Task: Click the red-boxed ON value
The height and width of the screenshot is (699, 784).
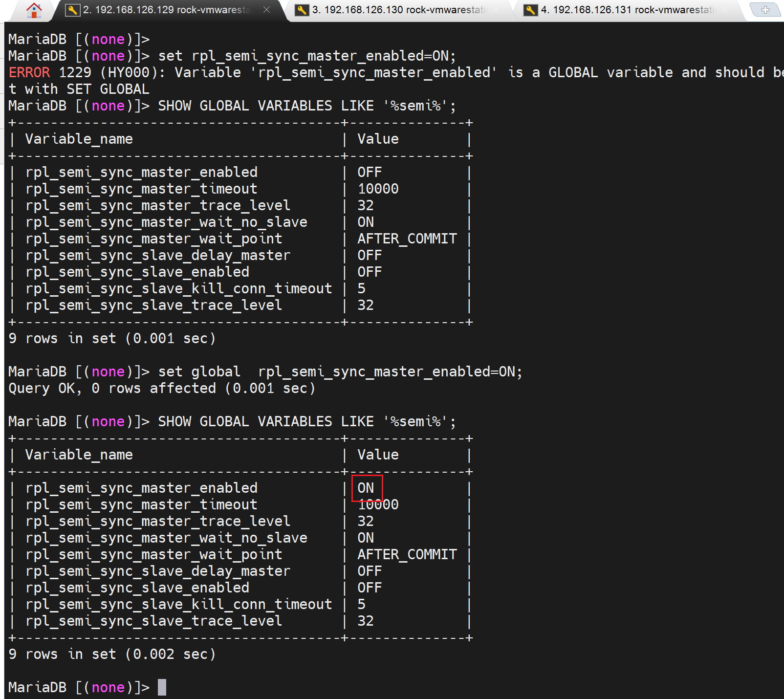Action: point(366,488)
